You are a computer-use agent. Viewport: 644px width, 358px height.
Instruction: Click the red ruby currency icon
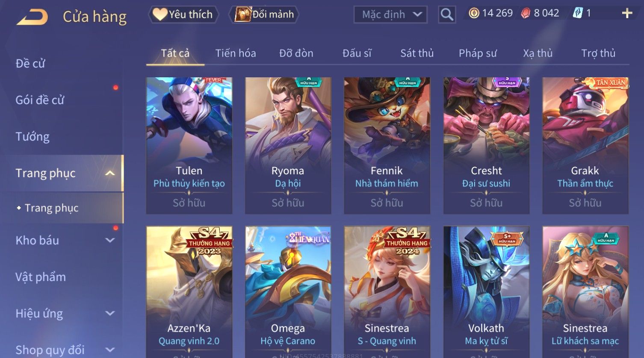coord(526,13)
